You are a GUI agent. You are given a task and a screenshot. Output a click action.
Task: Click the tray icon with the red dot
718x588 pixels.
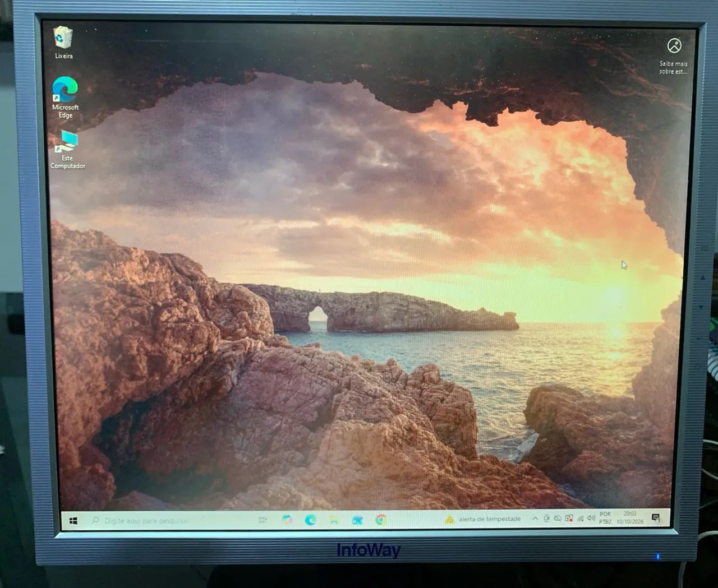coord(569,518)
